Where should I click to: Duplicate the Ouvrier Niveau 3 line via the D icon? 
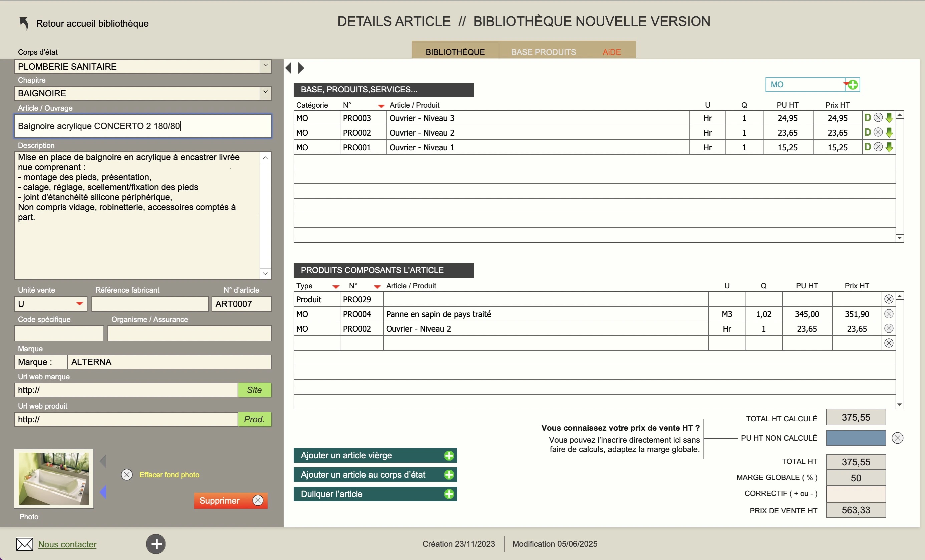(x=867, y=118)
